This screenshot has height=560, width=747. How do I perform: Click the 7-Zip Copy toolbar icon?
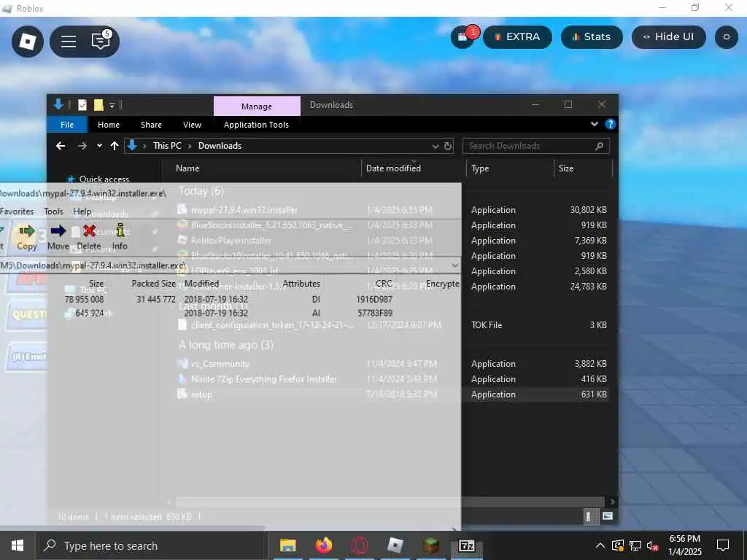pos(27,237)
